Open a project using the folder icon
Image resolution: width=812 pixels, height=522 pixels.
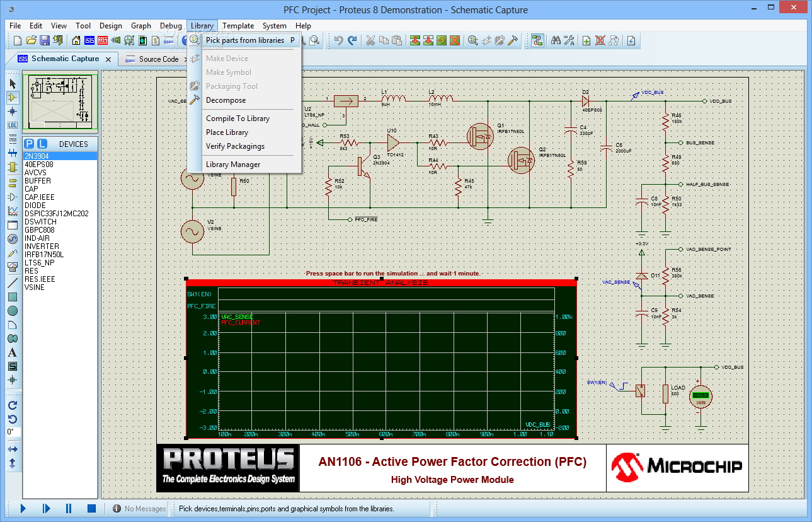click(31, 40)
